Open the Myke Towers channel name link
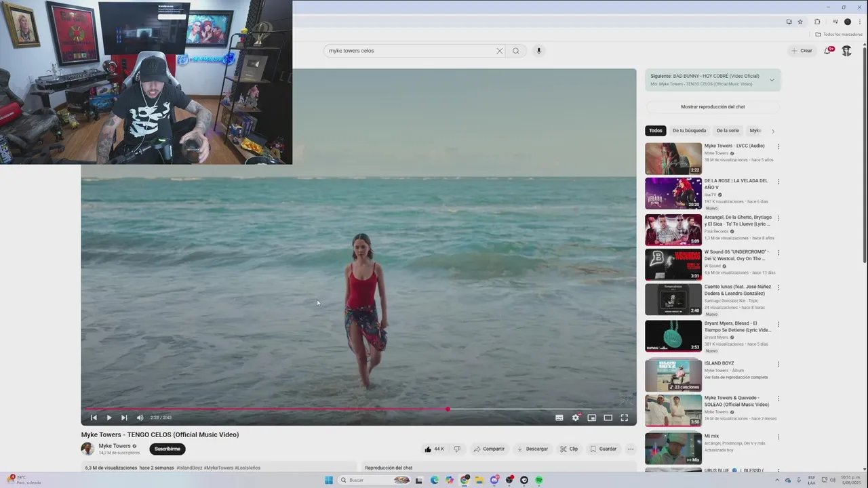Viewport: 868px width, 488px height. coord(115,446)
